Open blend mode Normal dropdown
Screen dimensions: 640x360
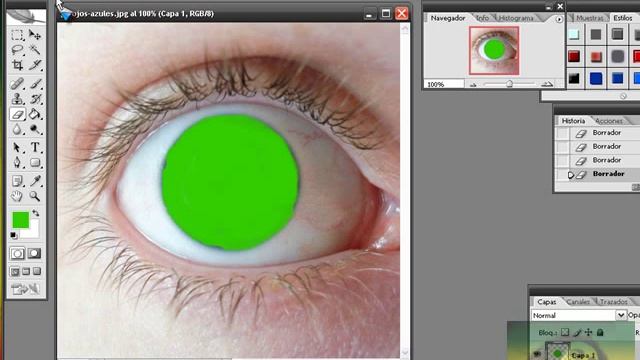(x=620, y=315)
